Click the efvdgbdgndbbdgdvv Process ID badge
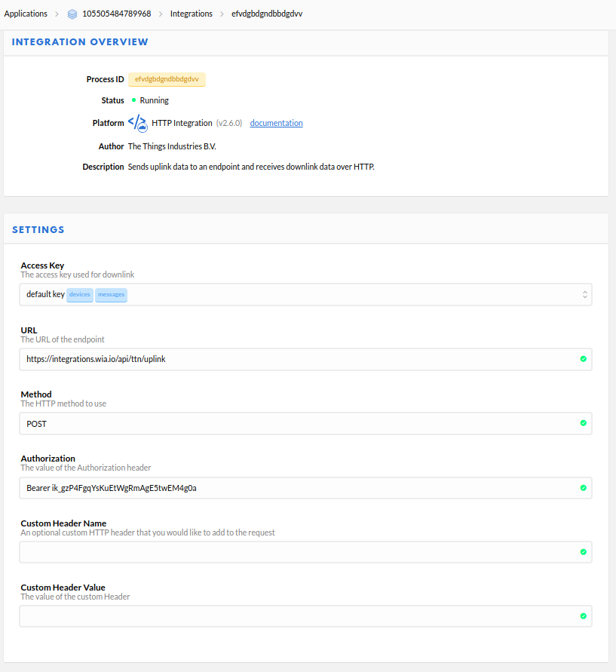Image resolution: width=616 pixels, height=672 pixels. point(167,79)
